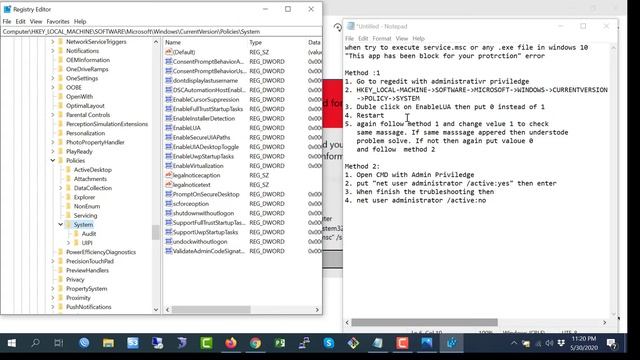Launch Firefox from taskbar
Screen dimensions: 640x360
click(x=231, y=343)
